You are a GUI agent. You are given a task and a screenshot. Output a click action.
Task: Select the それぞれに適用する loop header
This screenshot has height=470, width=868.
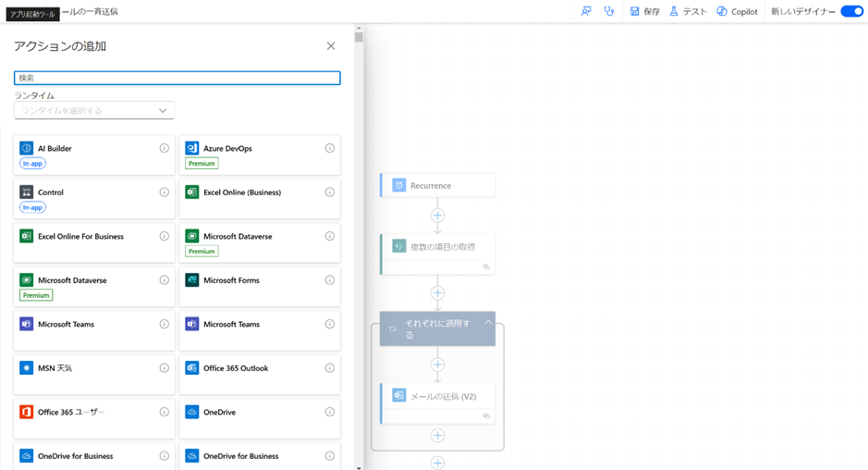coord(437,328)
